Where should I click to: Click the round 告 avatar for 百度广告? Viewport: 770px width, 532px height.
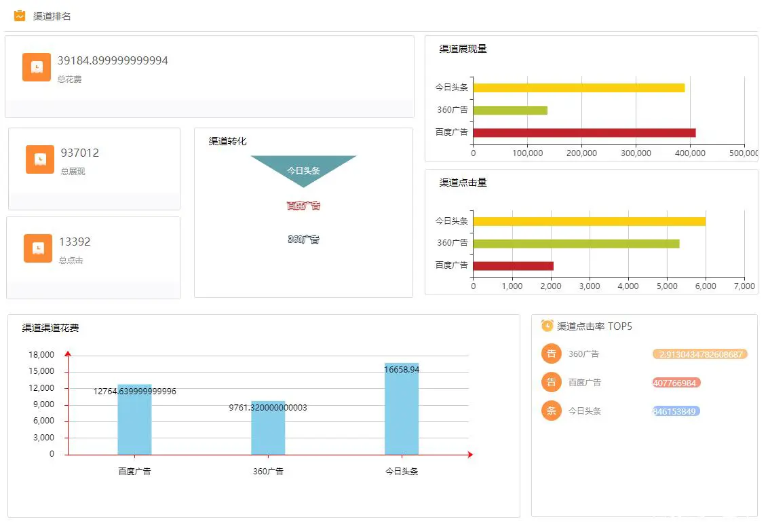point(552,382)
